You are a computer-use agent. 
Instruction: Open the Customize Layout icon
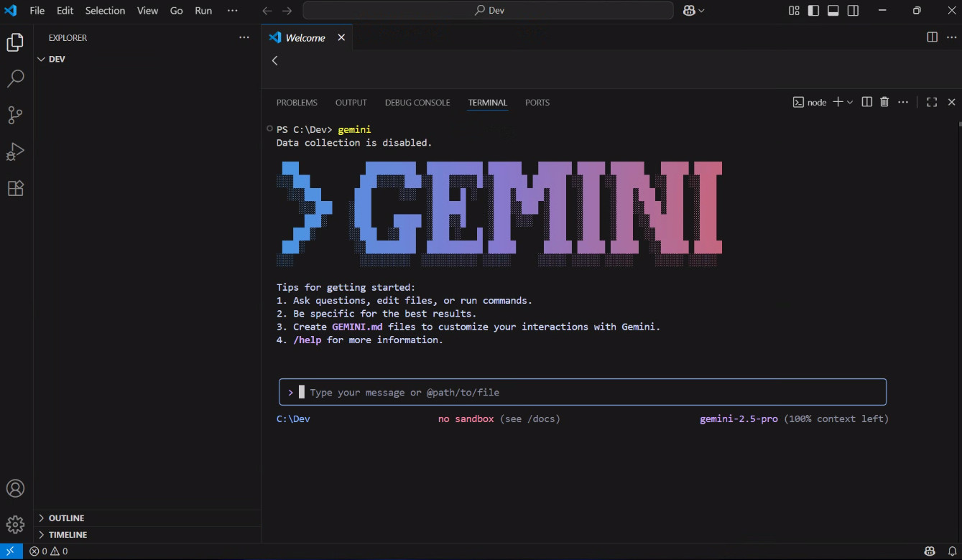pos(794,10)
